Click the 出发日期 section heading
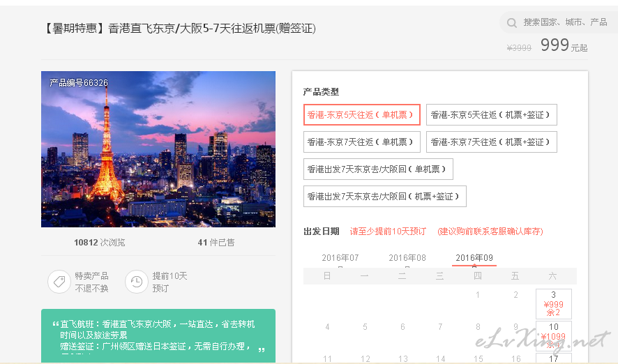The height and width of the screenshot is (364, 618). (x=322, y=232)
